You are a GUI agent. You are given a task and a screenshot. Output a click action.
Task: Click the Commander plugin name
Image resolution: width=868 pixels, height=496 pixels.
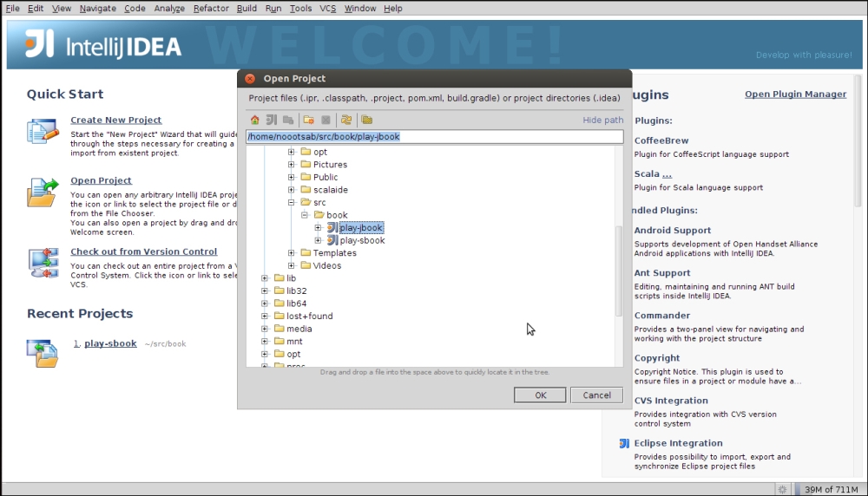(662, 316)
